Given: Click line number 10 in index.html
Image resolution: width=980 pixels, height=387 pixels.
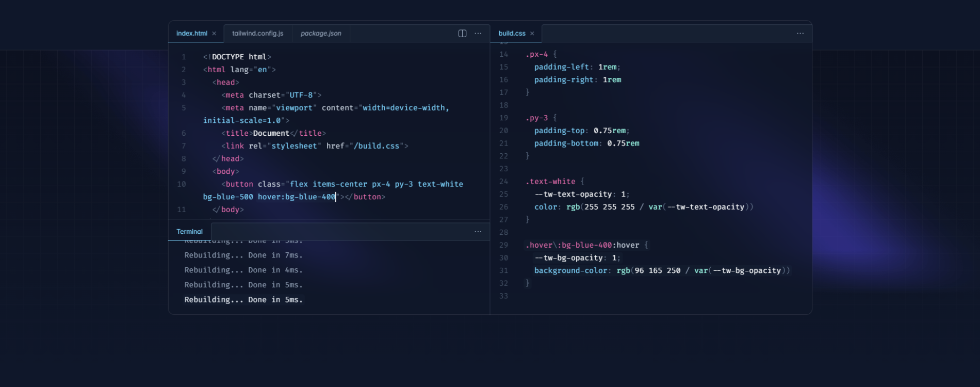Looking at the screenshot, I should (182, 184).
